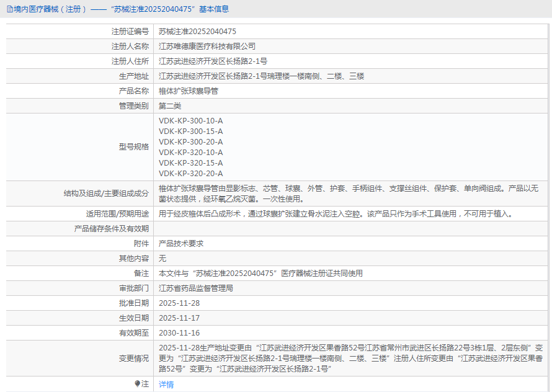552x392 pixels.
Task: Click the 注册人住所 label
Action: (x=130, y=61)
